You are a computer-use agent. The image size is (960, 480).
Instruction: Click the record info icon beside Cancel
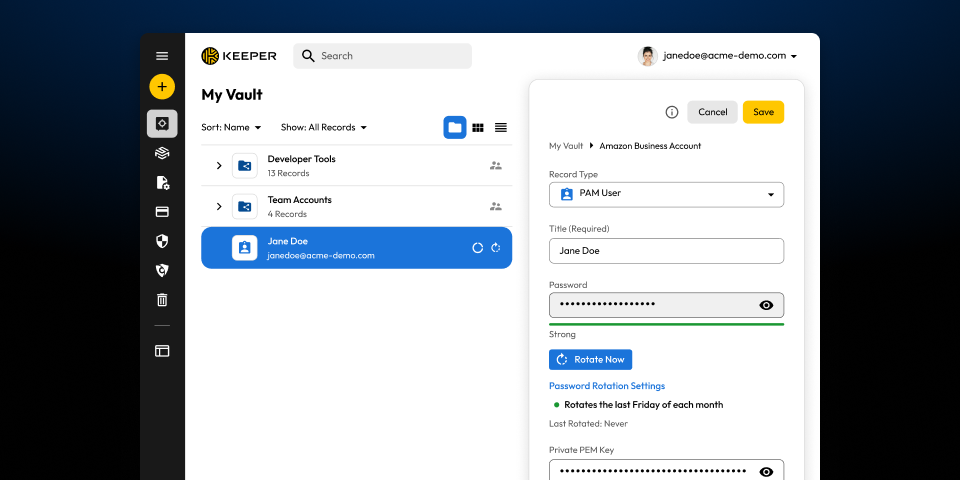point(672,112)
